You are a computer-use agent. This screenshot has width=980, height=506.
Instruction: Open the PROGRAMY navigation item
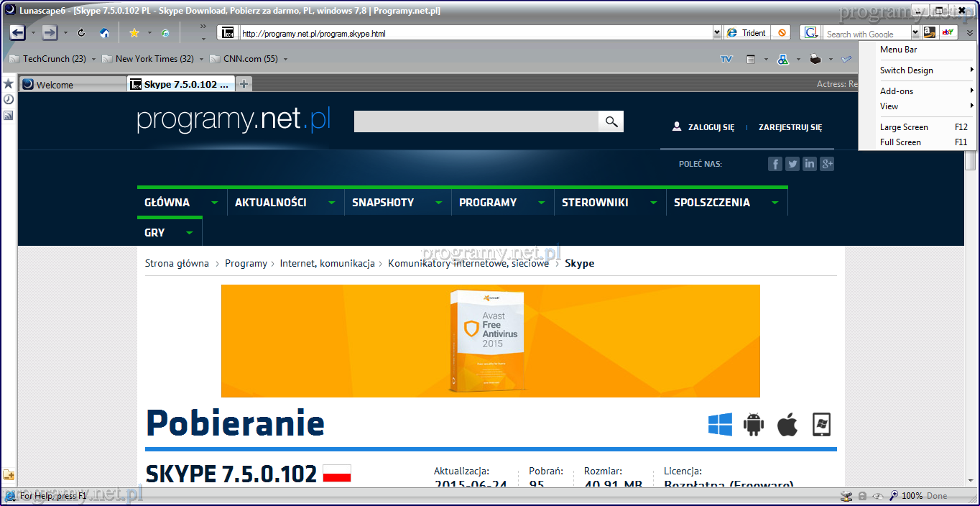click(x=488, y=203)
